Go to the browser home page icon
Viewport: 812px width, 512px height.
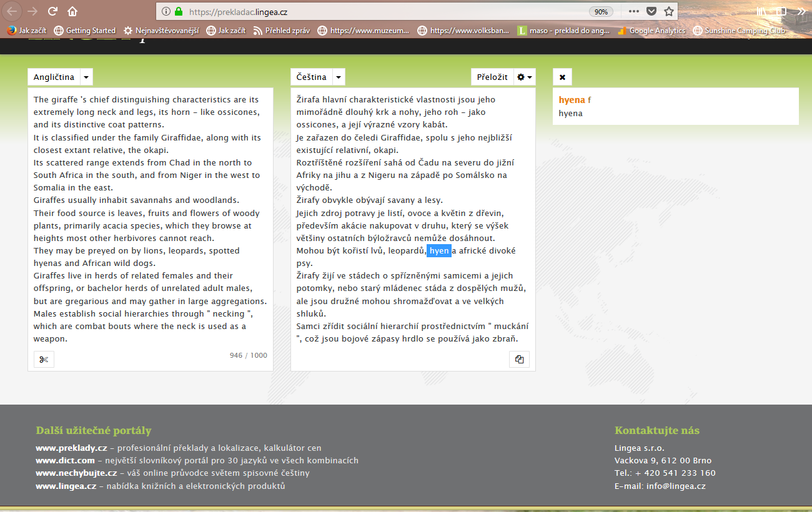tap(72, 11)
